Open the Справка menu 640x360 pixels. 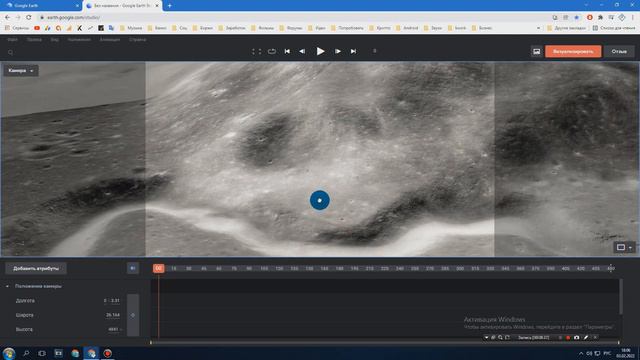point(138,40)
